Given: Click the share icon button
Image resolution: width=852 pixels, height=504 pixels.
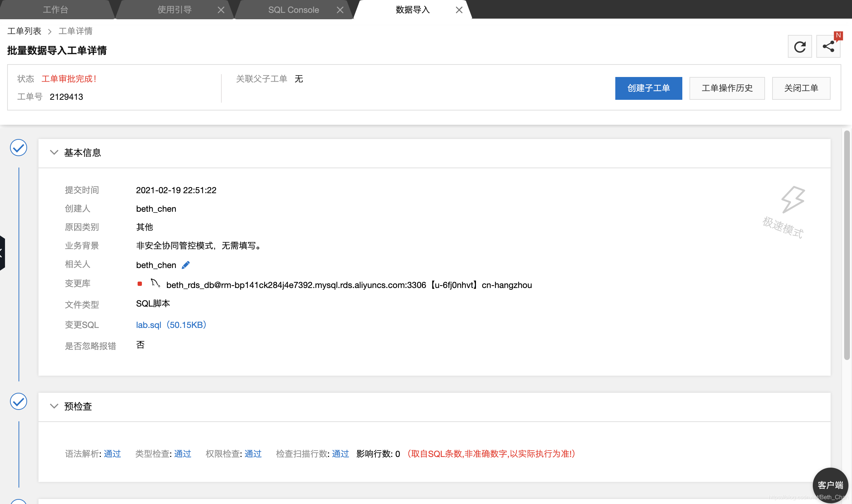Looking at the screenshot, I should click(828, 47).
